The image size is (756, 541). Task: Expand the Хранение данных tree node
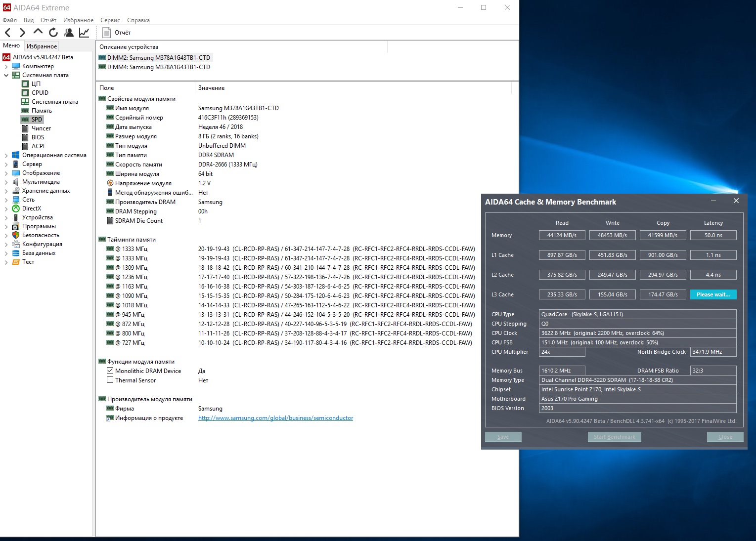(6, 191)
